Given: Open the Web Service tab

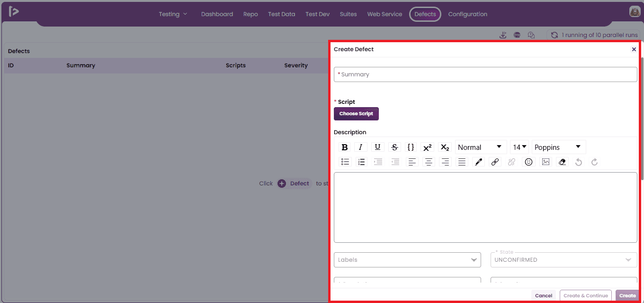Looking at the screenshot, I should pos(385,14).
